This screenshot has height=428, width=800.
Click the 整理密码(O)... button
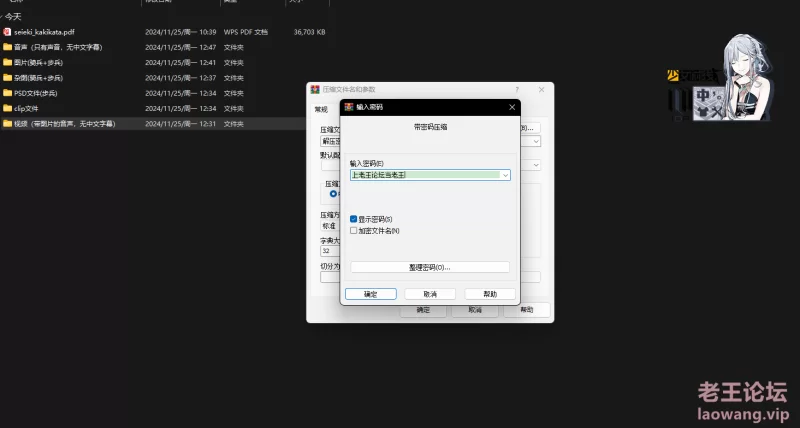430,267
